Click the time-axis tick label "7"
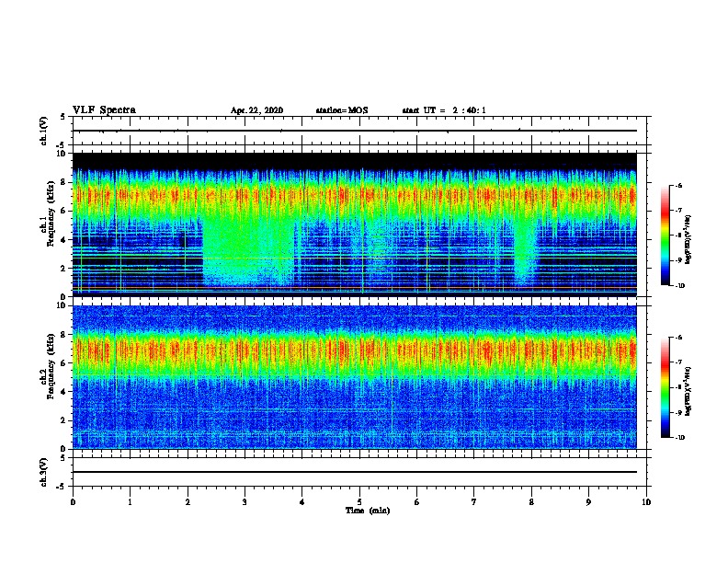The height and width of the screenshot is (563, 728). (x=474, y=502)
